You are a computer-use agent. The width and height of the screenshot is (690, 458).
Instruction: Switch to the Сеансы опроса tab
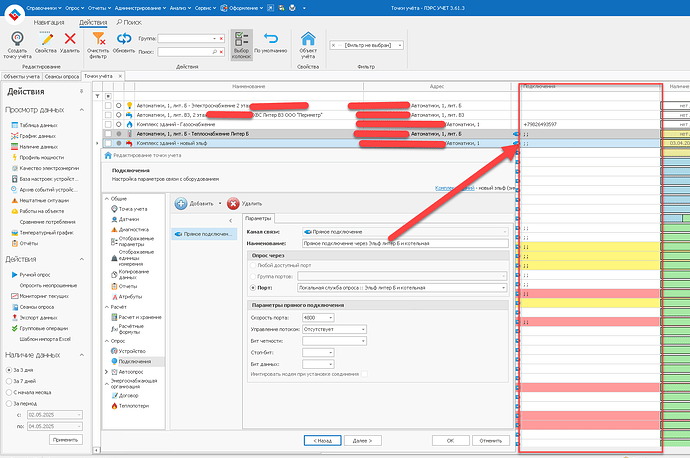[x=62, y=77]
